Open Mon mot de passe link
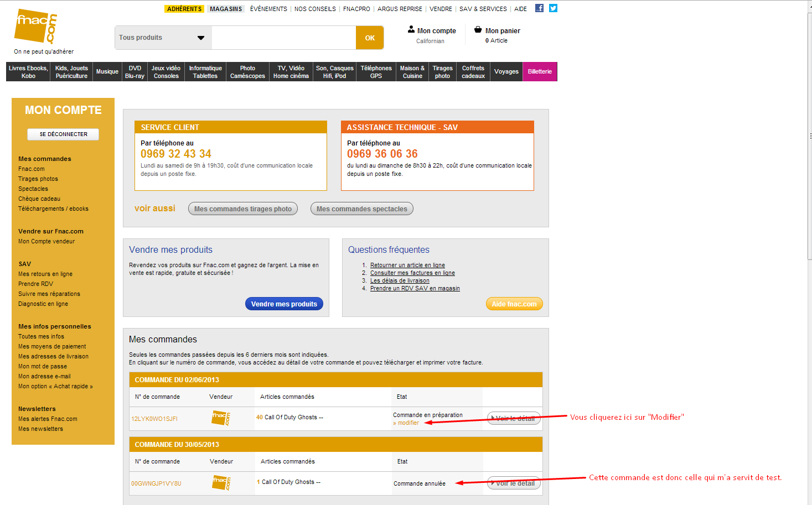Viewport: 812px width, 505px height. pyautogui.click(x=43, y=367)
